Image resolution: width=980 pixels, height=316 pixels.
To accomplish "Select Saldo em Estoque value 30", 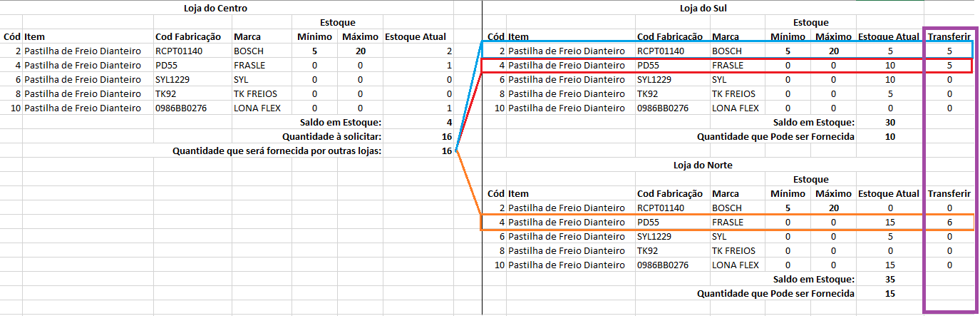I will 889,122.
